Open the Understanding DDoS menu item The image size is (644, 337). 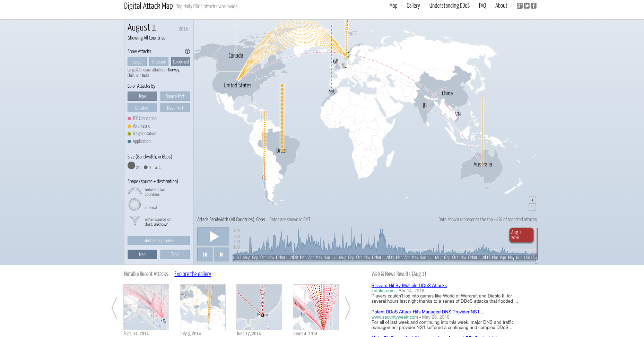pyautogui.click(x=449, y=6)
